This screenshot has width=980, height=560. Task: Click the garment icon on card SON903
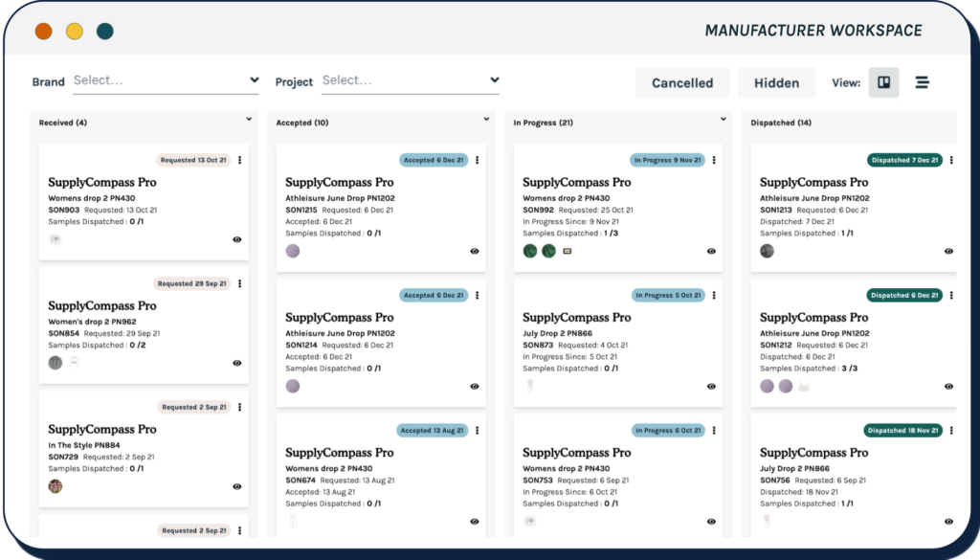pyautogui.click(x=56, y=239)
